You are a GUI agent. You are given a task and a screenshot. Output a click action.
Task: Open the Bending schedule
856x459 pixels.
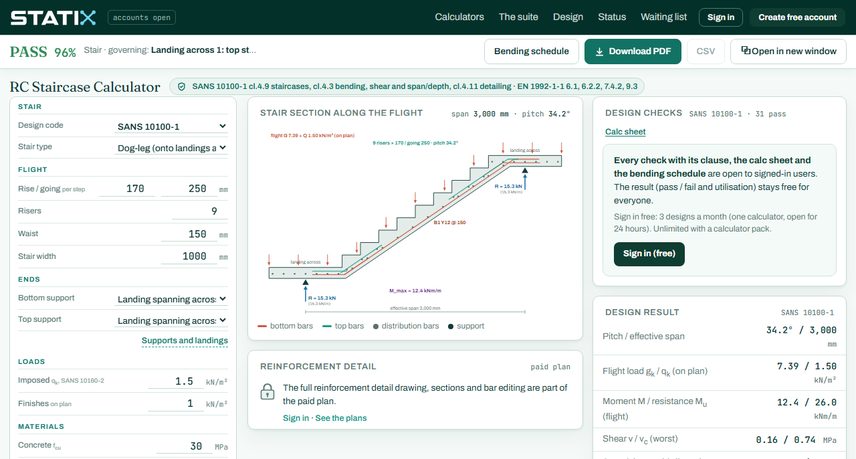point(531,51)
